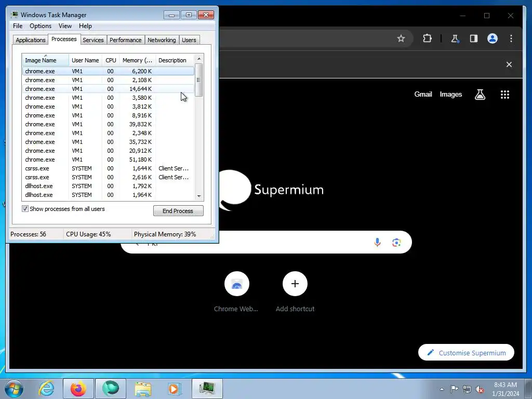Select chrome.exe row using 39,832 K
Viewport: 532px width, 399px height.
coord(108,124)
